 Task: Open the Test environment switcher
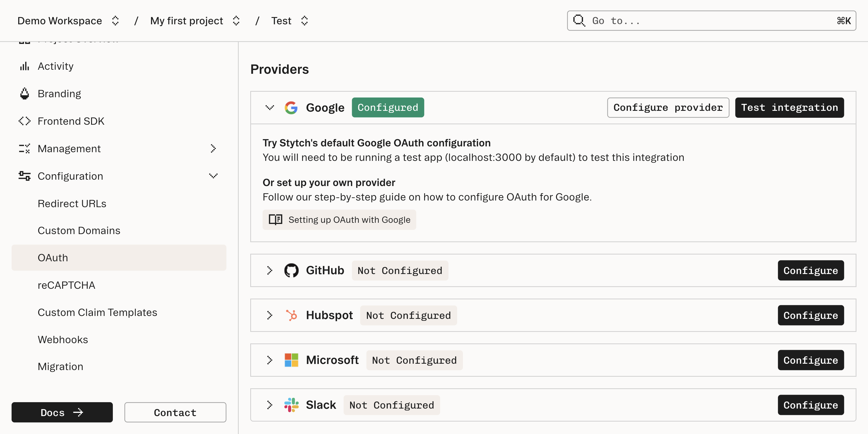point(304,21)
